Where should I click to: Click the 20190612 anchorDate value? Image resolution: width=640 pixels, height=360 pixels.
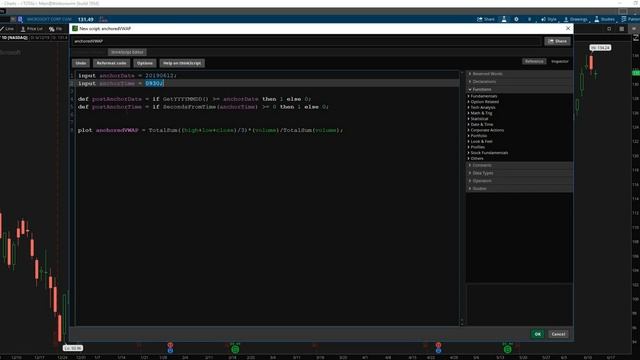(159, 76)
